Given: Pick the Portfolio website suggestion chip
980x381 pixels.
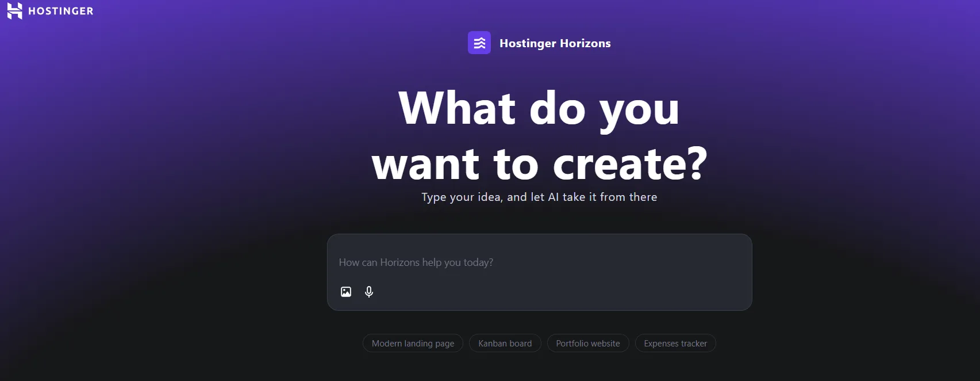Looking at the screenshot, I should click(x=587, y=344).
